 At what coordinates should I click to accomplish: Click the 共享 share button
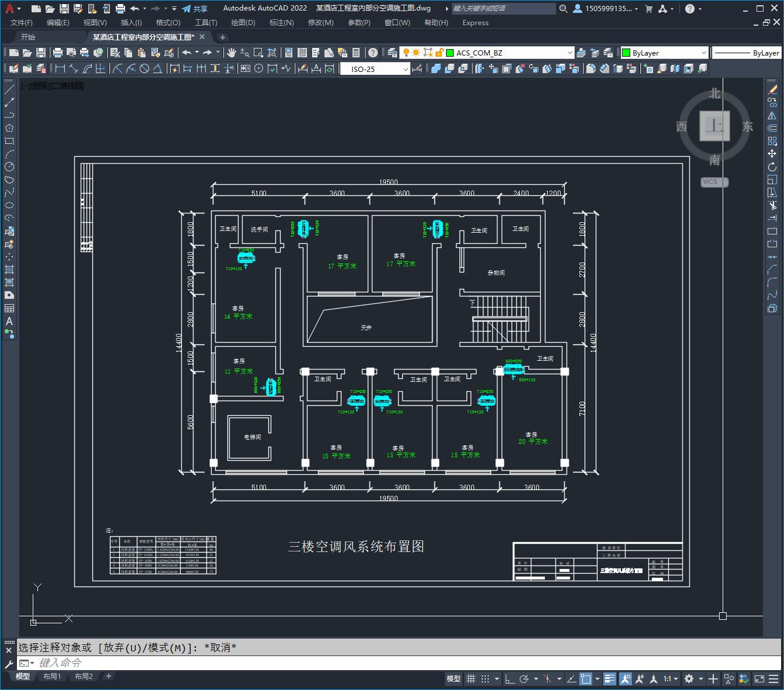coord(195,9)
